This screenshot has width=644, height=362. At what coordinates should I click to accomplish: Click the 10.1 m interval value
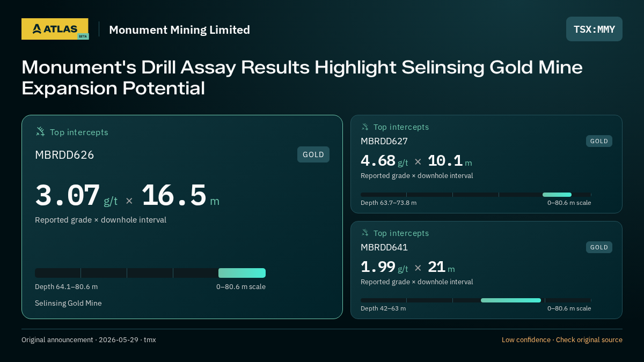pos(450,161)
